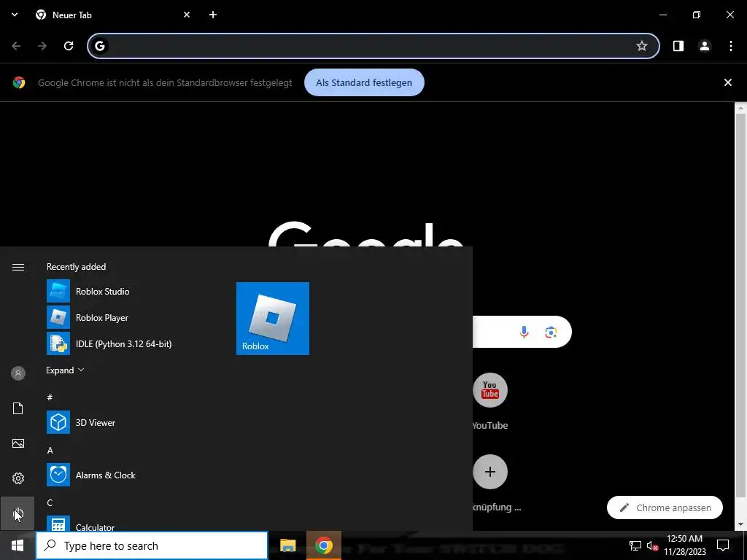Dismiss the default browser infobar

coord(727,82)
